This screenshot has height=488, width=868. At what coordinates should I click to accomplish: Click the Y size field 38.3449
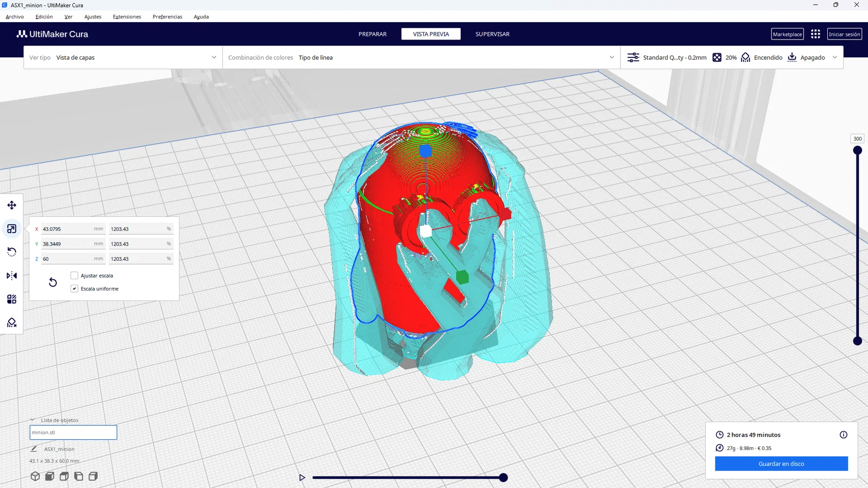point(73,244)
